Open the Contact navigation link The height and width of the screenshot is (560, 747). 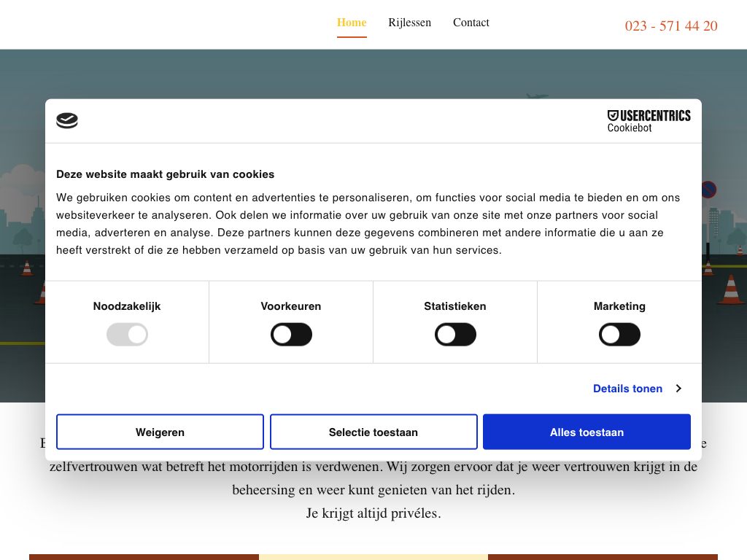click(x=471, y=23)
